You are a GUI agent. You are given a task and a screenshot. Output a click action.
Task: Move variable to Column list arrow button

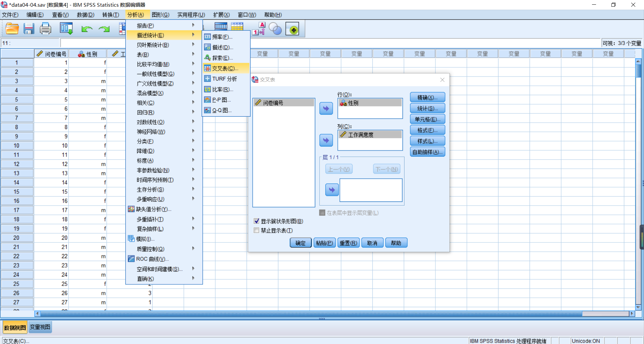point(326,140)
